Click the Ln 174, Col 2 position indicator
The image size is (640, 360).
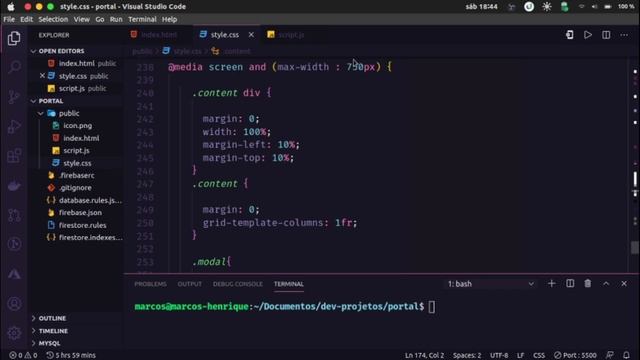coord(424,355)
